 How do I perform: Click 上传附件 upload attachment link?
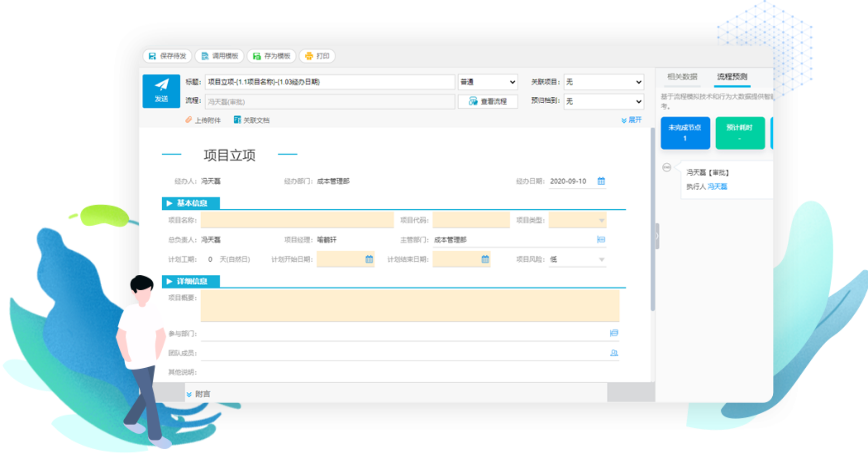coord(203,120)
